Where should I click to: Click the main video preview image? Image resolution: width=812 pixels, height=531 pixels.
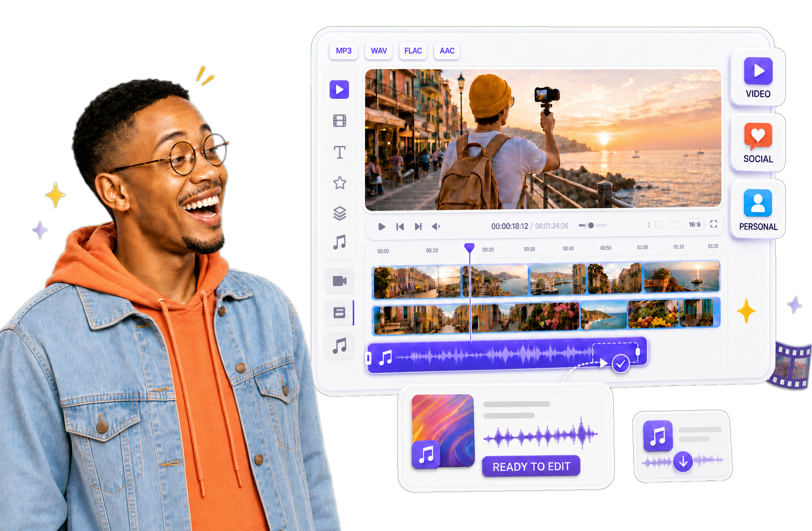pos(543,139)
